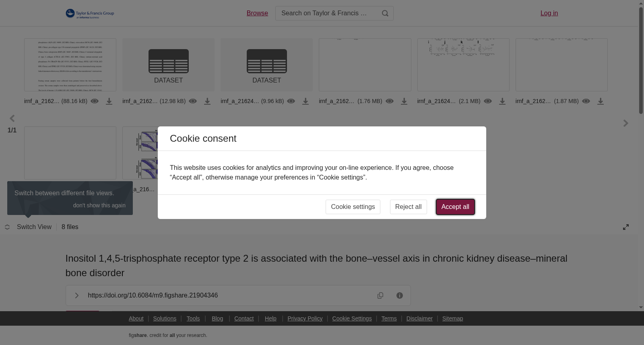
Task: Open the Taylor & Francis Group logo
Action: (90, 13)
